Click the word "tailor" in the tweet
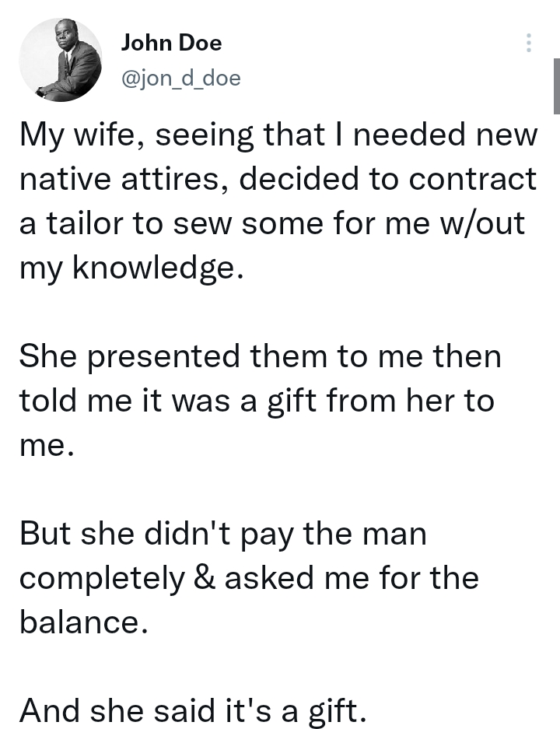560x729 pixels. (85, 223)
